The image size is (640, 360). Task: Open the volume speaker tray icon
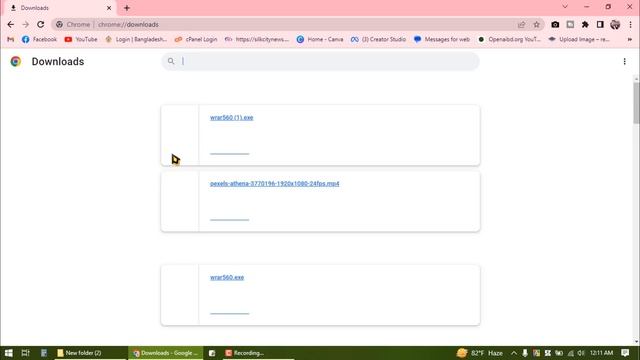(x=581, y=353)
